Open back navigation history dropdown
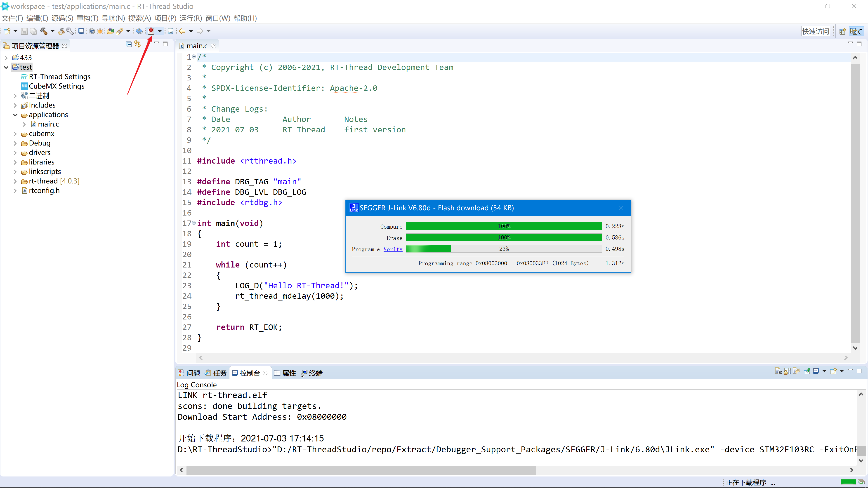This screenshot has height=488, width=868. point(191,31)
